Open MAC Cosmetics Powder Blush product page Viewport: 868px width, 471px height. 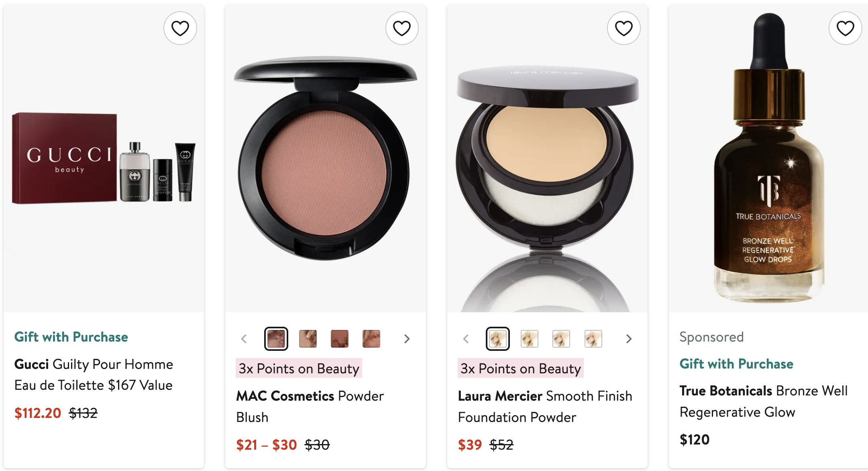(310, 406)
